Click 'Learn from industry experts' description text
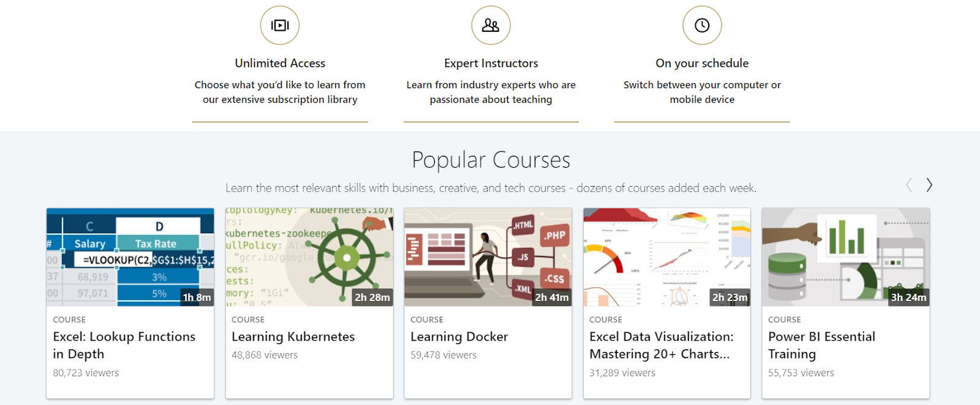Viewport: 980px width, 405px height. click(x=491, y=92)
